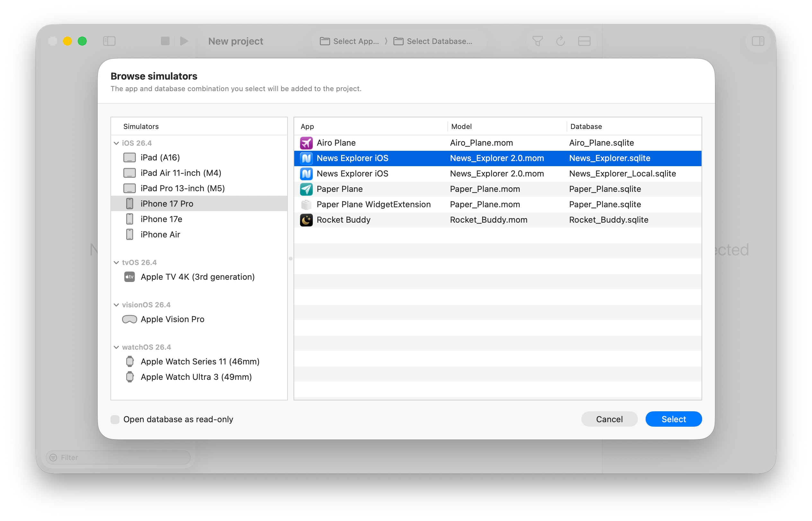Click the Cancel button
The width and height of the screenshot is (812, 521).
pyautogui.click(x=609, y=419)
